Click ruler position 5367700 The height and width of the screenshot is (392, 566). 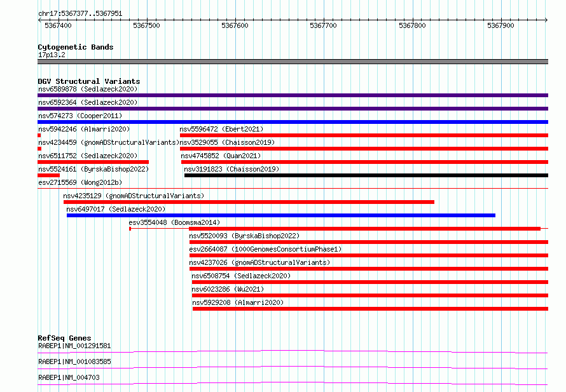pos(324,25)
